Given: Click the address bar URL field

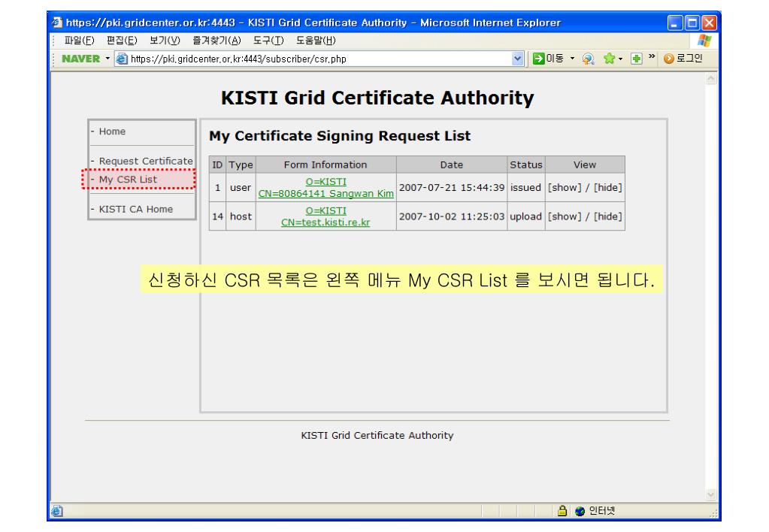Looking at the screenshot, I should [319, 59].
